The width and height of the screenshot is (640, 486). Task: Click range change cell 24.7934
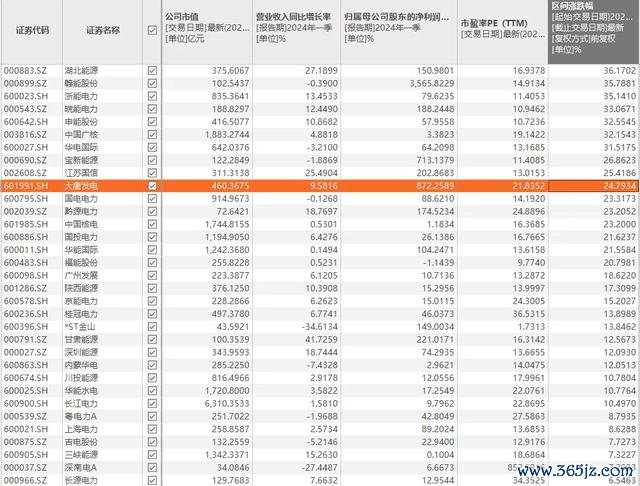pyautogui.click(x=620, y=186)
